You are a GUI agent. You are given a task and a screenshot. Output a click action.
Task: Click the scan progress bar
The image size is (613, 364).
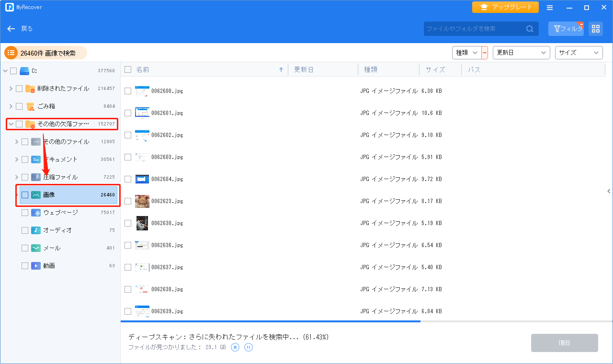tap(366, 321)
